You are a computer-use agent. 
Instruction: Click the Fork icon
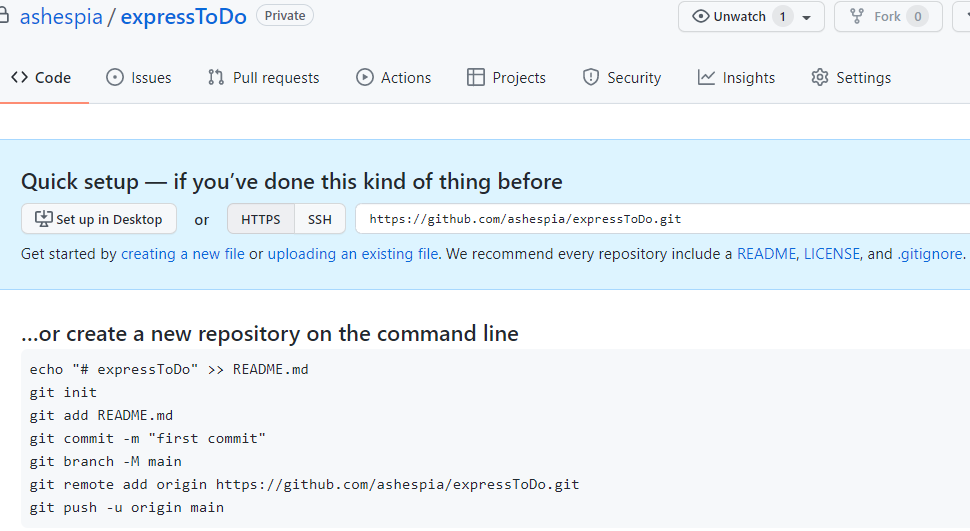pyautogui.click(x=857, y=16)
